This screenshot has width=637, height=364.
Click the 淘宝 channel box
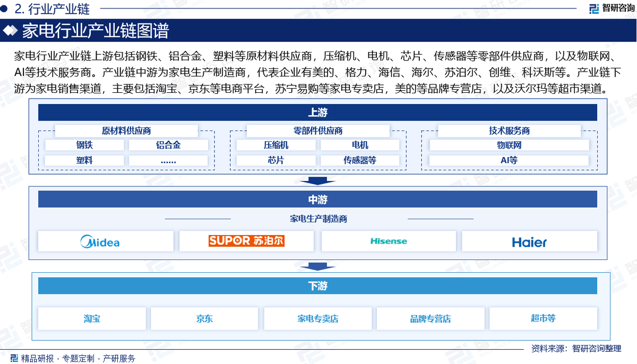coord(92,319)
